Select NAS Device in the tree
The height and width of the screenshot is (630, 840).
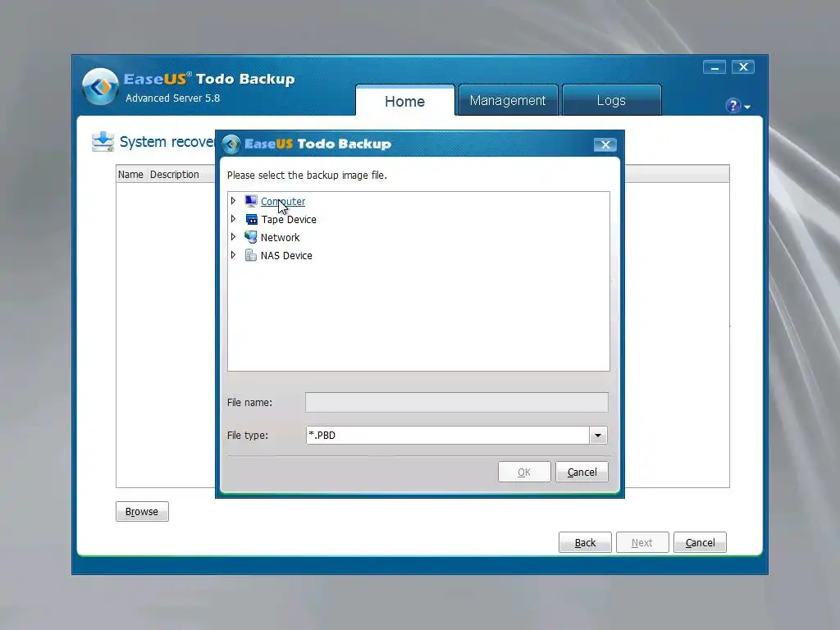pos(286,256)
